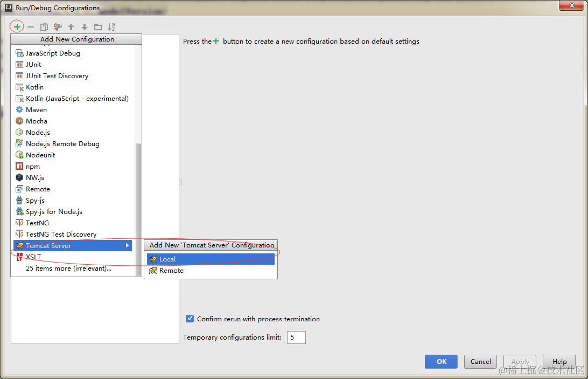Click Temporary configurations limit field
The height and width of the screenshot is (379, 588).
[296, 337]
